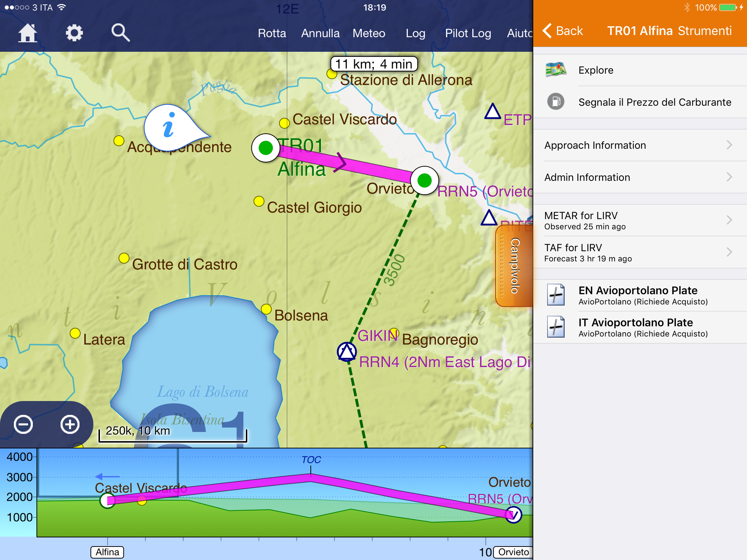
Task: Open the Meteo menu
Action: click(369, 33)
